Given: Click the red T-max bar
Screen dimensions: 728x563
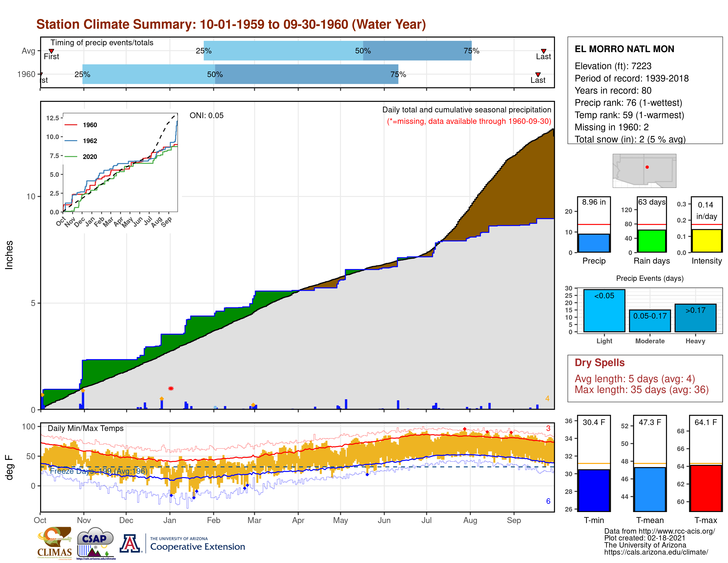Looking at the screenshot, I should pos(706,488).
